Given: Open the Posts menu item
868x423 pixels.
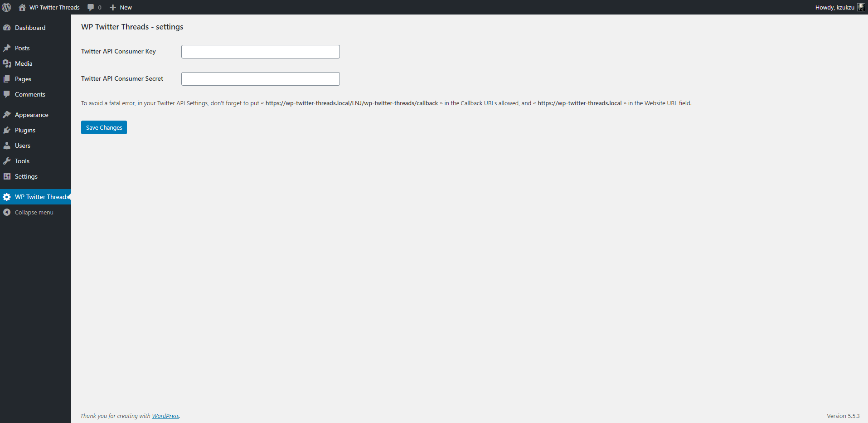Looking at the screenshot, I should coord(35,48).
